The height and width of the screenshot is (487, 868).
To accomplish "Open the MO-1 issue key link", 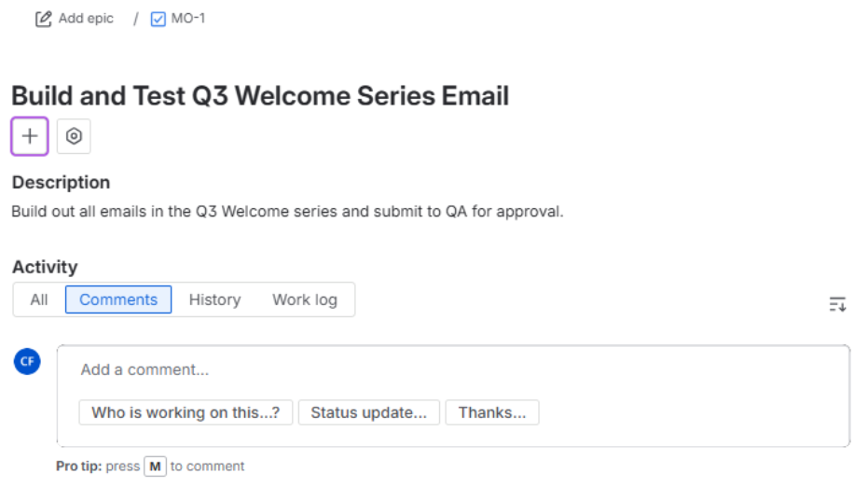I will pyautogui.click(x=188, y=19).
